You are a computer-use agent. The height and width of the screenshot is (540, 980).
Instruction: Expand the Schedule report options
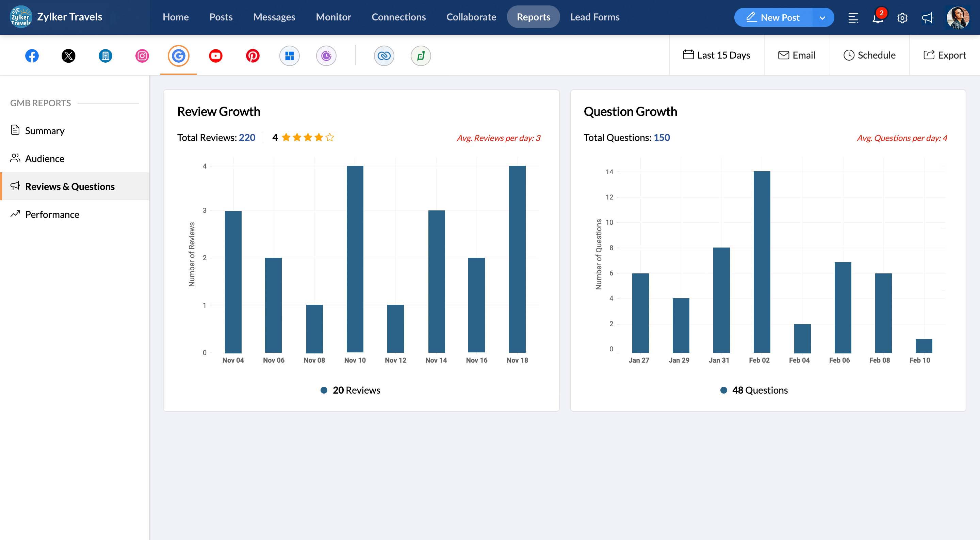[x=869, y=55]
